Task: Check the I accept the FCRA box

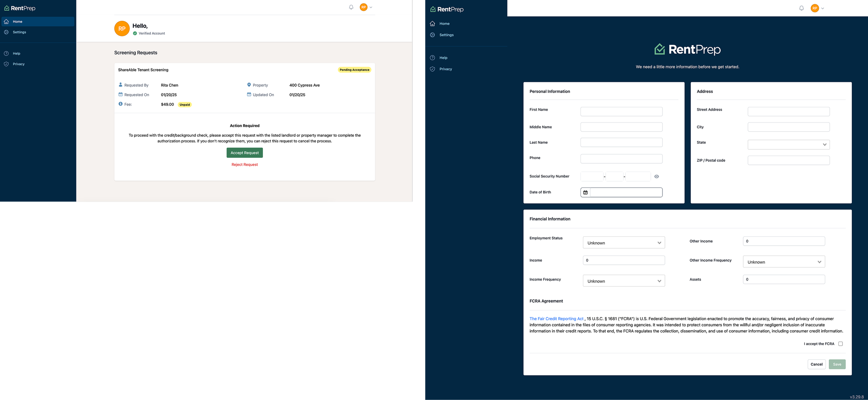Action: 840,344
